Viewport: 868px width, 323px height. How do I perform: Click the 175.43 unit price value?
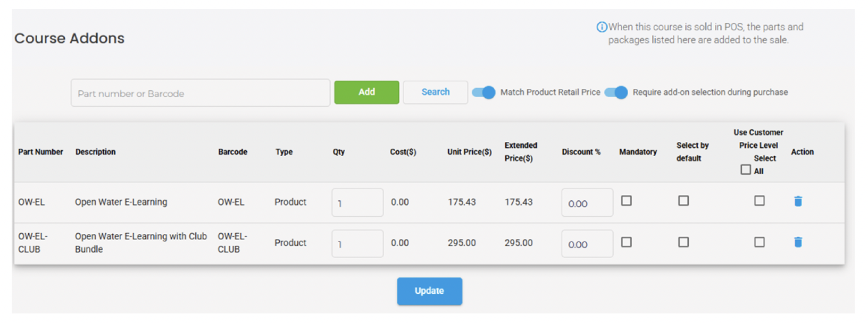(462, 202)
